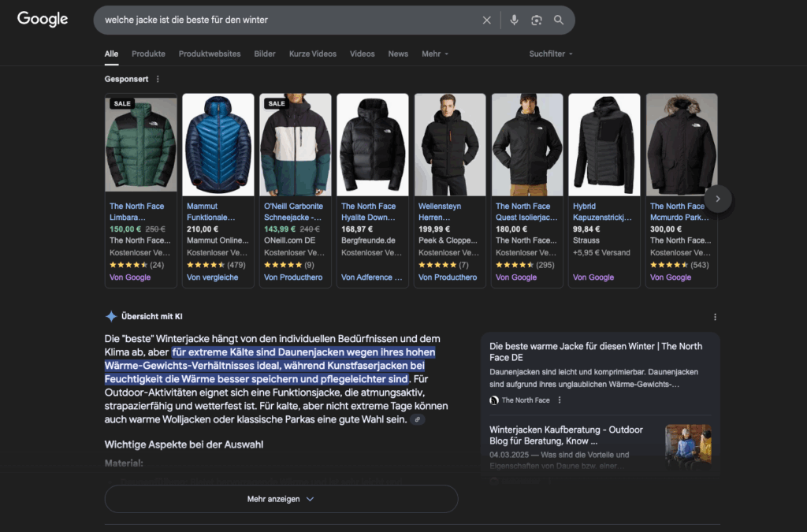Expand the Mehr dropdown

[x=435, y=54]
